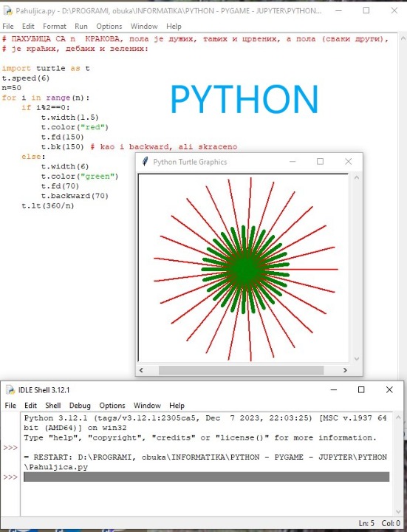Click the IDLE Shell scroll-down arrow
Screen dimensions: 407x532
pos(399,512)
